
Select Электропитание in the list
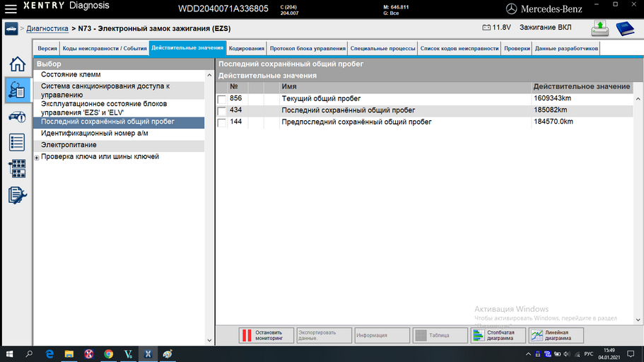[119, 145]
